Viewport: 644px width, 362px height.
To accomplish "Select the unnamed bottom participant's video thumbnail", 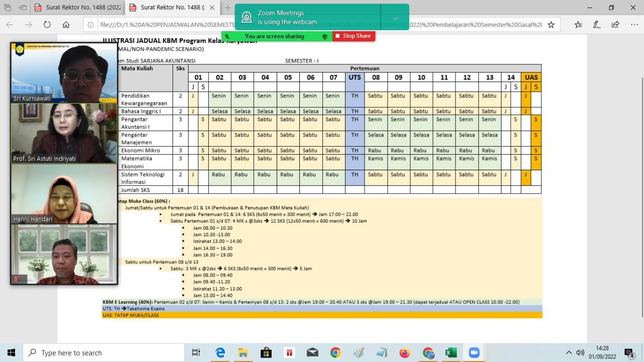I will (64, 254).
